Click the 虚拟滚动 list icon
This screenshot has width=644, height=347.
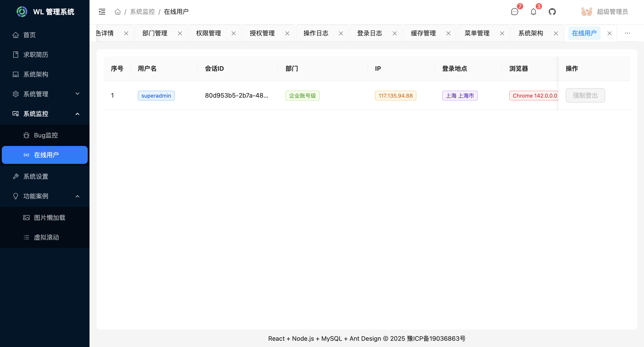(26, 237)
